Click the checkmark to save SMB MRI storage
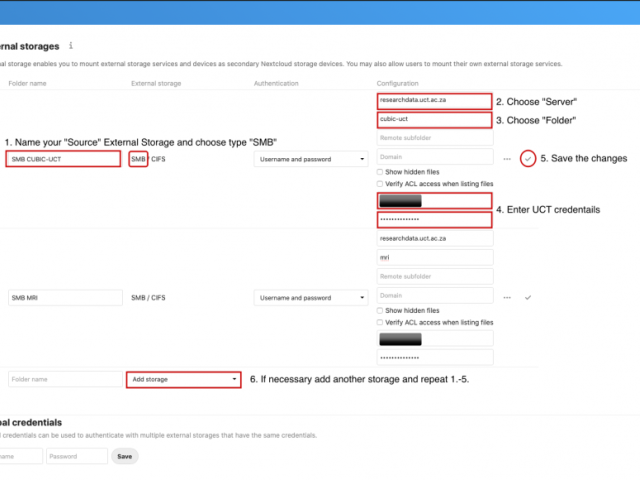 point(528,298)
